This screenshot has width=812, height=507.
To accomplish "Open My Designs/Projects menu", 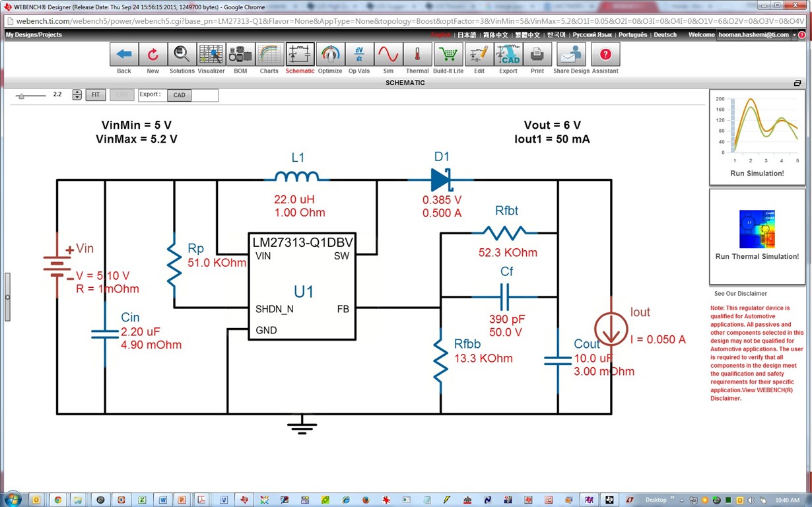I will pyautogui.click(x=34, y=34).
